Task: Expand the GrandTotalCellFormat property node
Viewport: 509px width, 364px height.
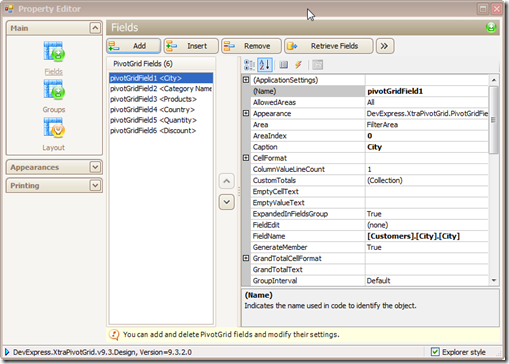Action: [x=246, y=258]
